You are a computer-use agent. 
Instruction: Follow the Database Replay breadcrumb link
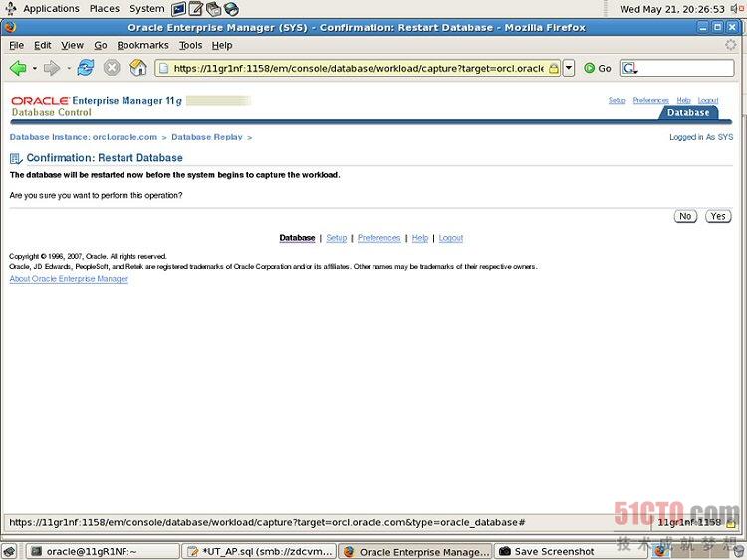pos(206,137)
